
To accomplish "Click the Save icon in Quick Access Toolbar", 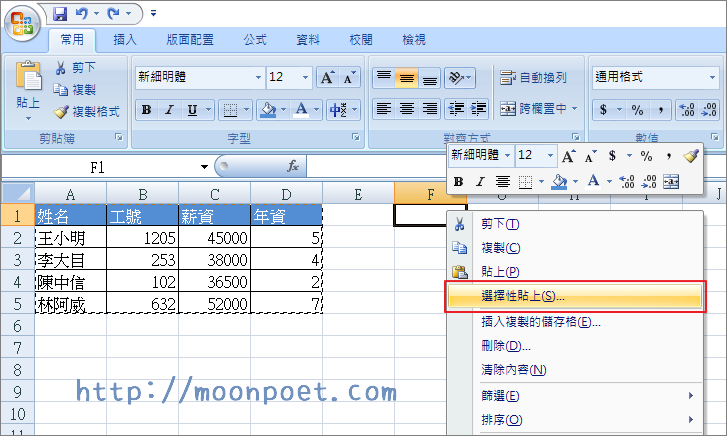I will pyautogui.click(x=60, y=14).
